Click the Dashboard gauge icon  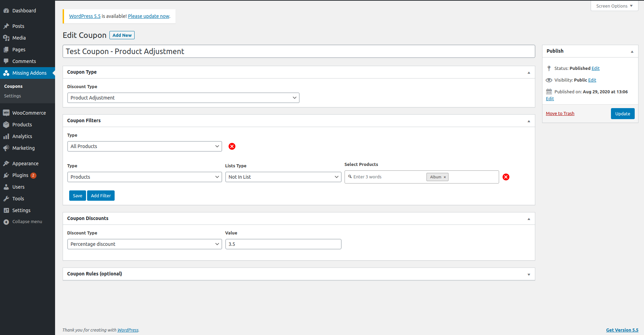click(x=6, y=11)
